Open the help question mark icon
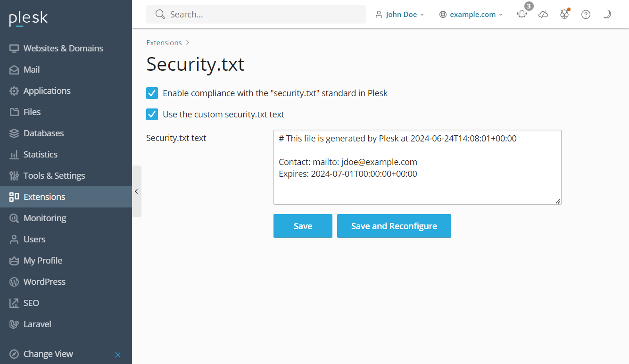 586,14
